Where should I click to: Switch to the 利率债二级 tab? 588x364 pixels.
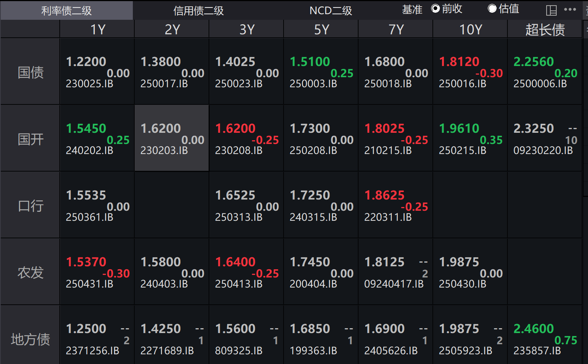click(66, 10)
